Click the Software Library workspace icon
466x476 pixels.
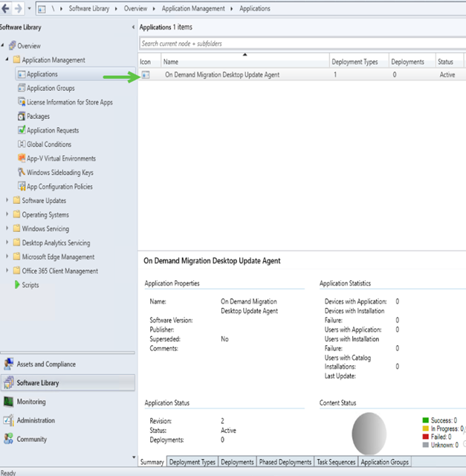(x=8, y=382)
